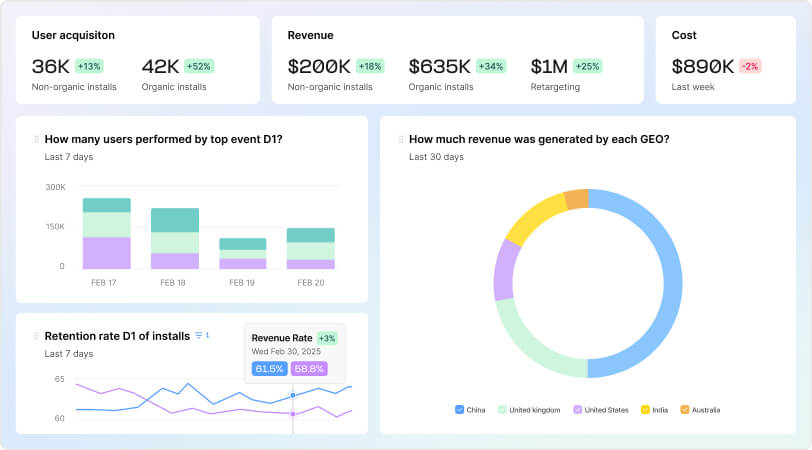
Task: Select the 61.5% blue revenue rate tag
Action: click(269, 369)
